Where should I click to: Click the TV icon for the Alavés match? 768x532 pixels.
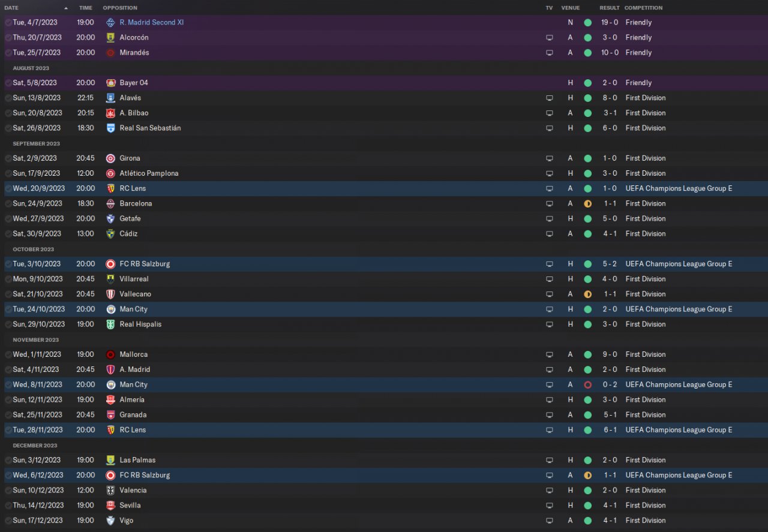[x=549, y=98]
